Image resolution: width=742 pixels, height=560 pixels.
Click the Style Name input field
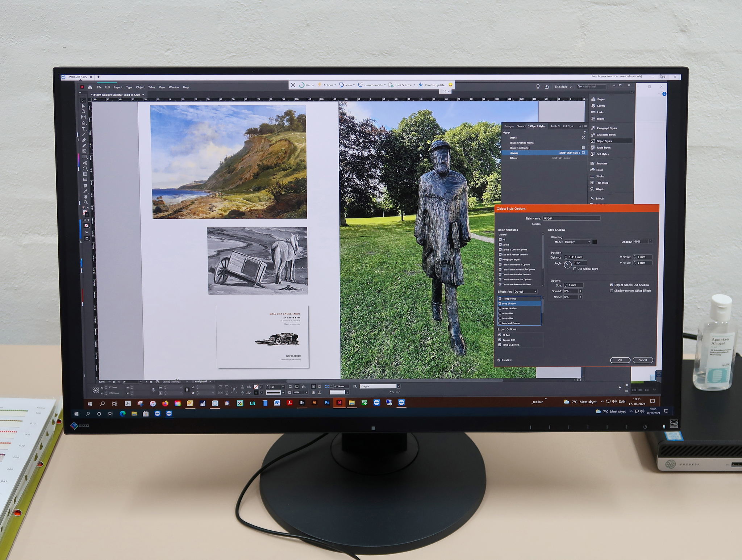click(571, 218)
